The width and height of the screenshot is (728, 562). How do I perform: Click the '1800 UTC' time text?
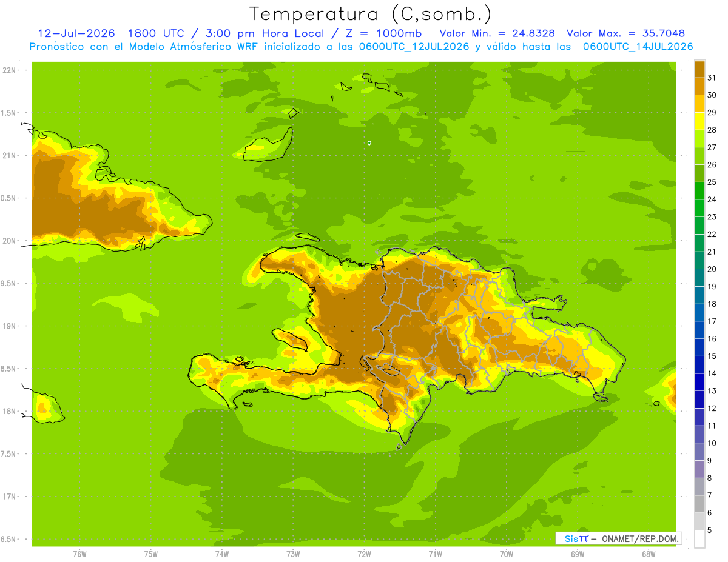(155, 33)
